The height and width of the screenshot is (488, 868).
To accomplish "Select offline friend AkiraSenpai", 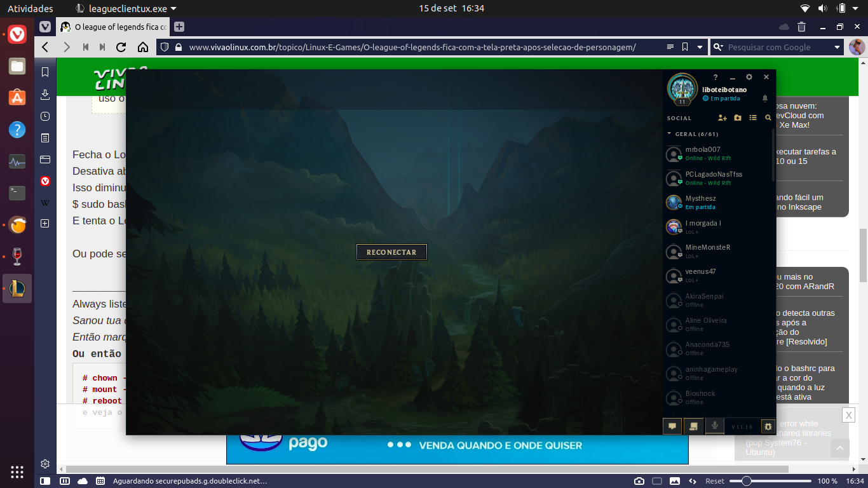I will pos(718,300).
